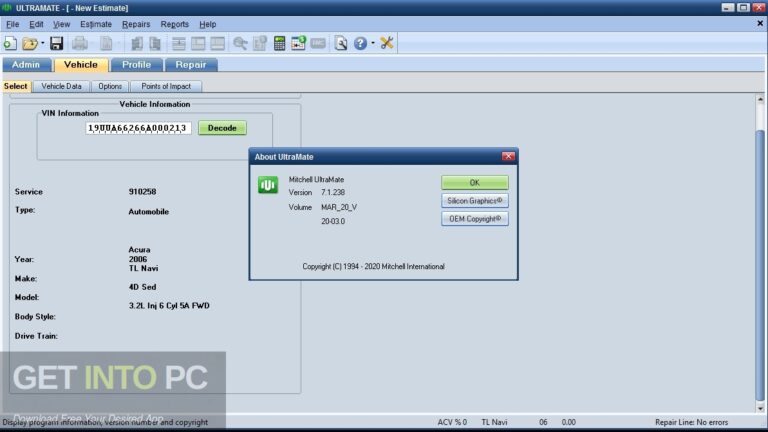Click the ULTRAMATE title bar app icon
This screenshot has width=768, height=432.
point(7,8)
